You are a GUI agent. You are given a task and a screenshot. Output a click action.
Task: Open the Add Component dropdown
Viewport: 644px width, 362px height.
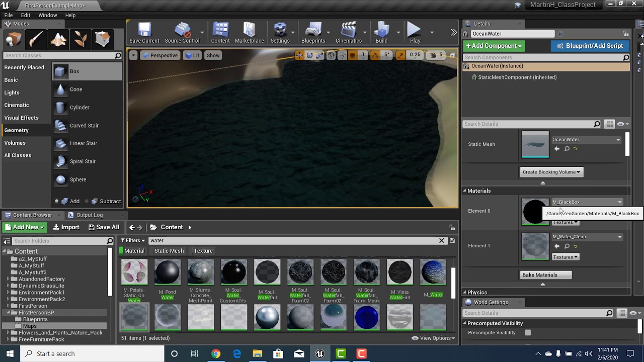click(x=494, y=46)
